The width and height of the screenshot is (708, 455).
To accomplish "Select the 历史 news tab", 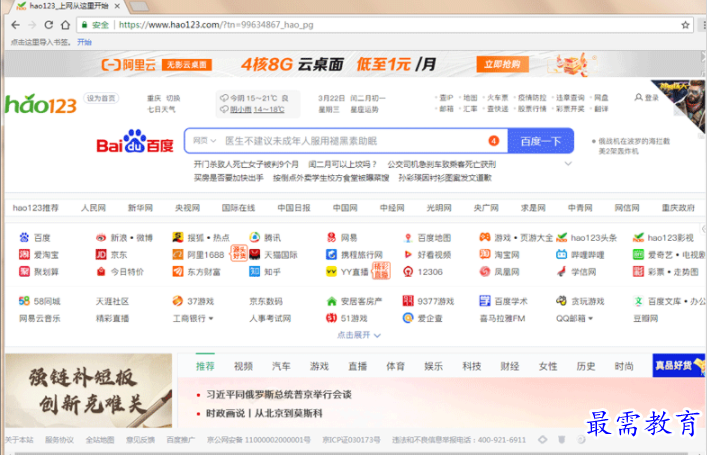I will 586,366.
